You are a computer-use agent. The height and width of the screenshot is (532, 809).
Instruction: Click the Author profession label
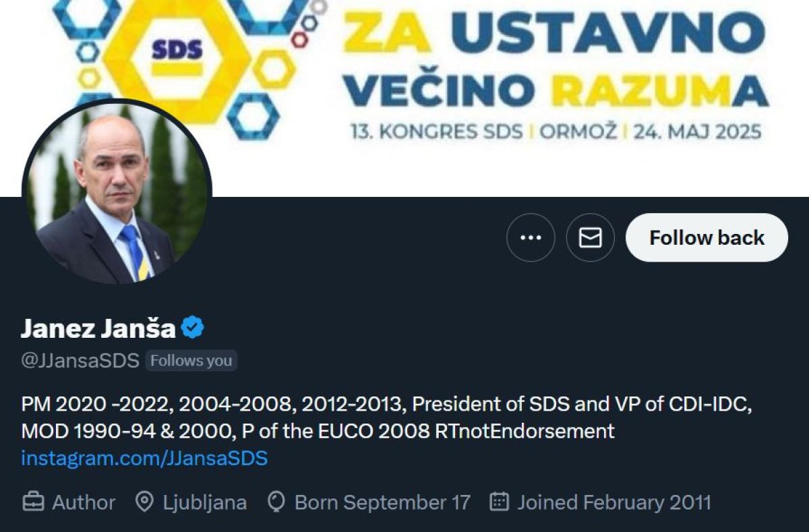pos(84,502)
